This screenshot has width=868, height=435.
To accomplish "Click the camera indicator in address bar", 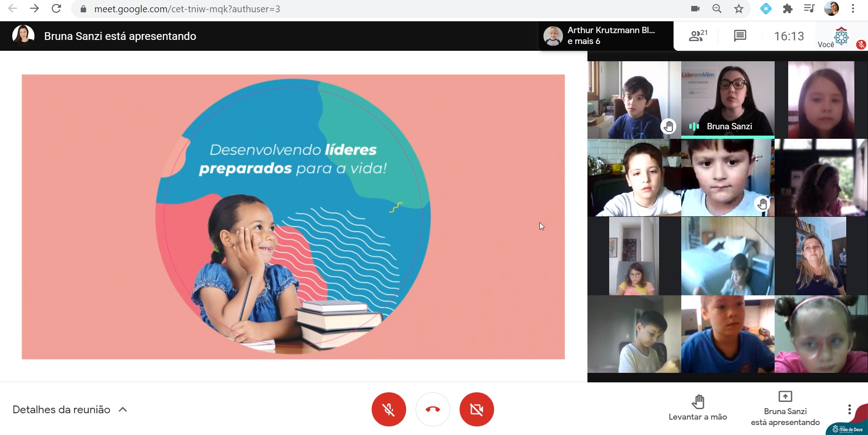I will 695,9.
